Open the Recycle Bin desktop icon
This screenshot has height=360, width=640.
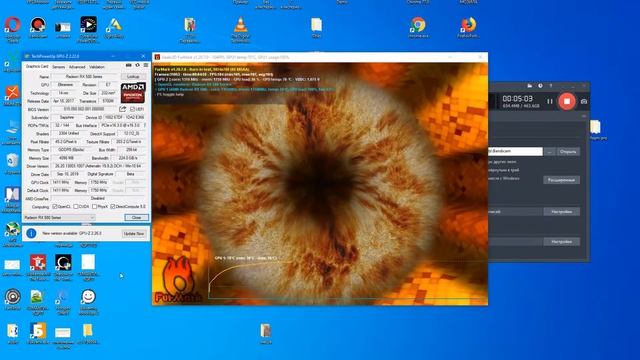[x=12, y=161]
